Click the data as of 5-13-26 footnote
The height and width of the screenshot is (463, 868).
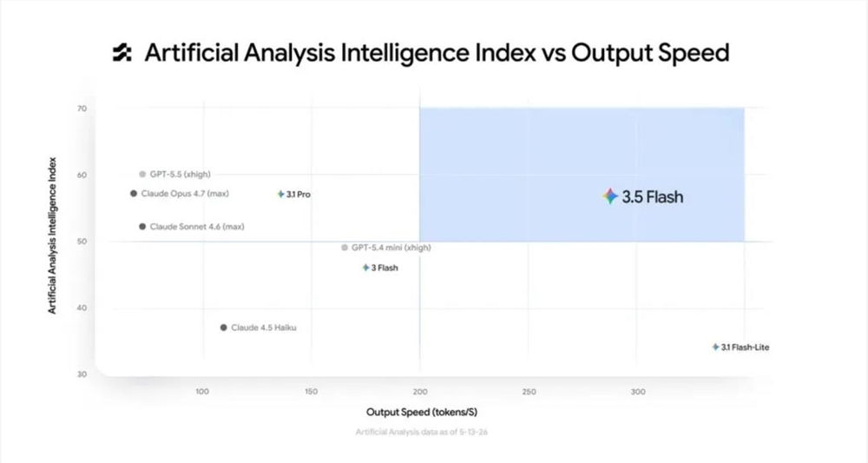422,432
